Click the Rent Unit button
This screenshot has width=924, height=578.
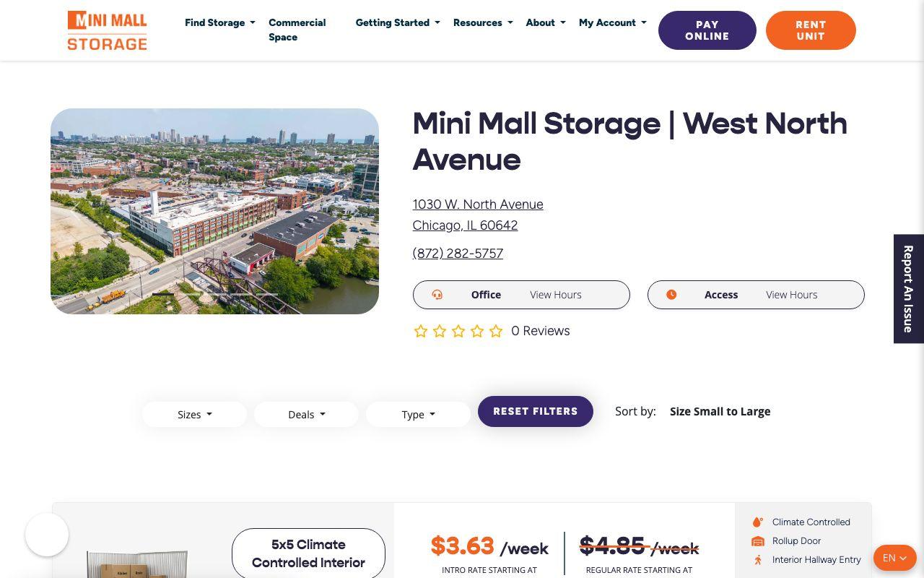(811, 30)
